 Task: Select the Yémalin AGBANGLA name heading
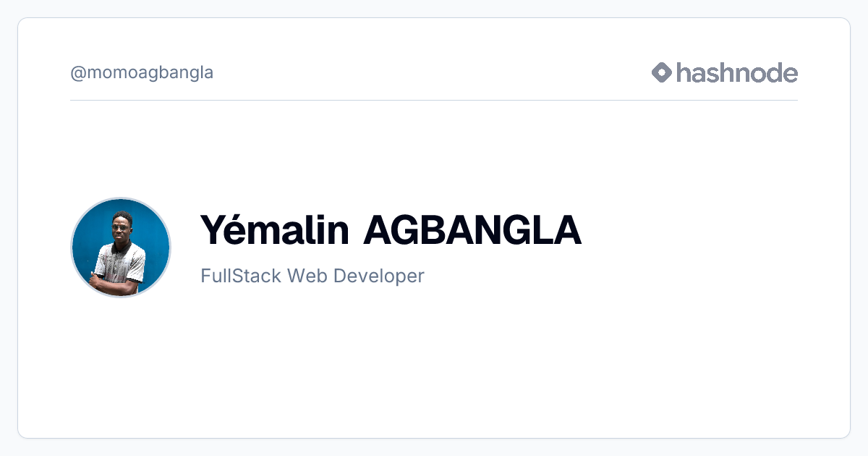pos(391,230)
